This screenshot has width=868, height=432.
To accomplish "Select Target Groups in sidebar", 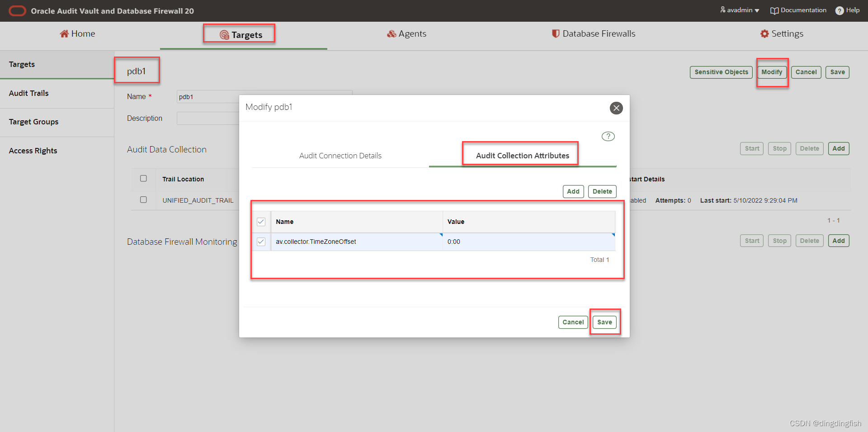I will pos(57,122).
